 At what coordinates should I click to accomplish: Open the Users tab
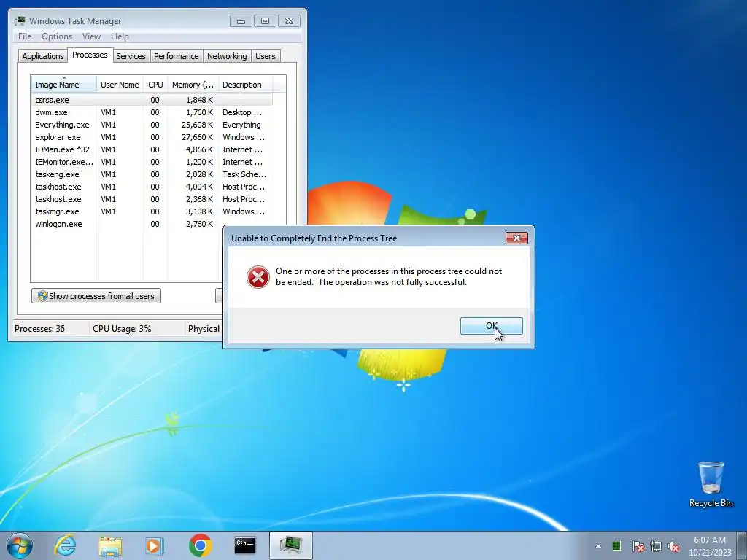point(265,56)
